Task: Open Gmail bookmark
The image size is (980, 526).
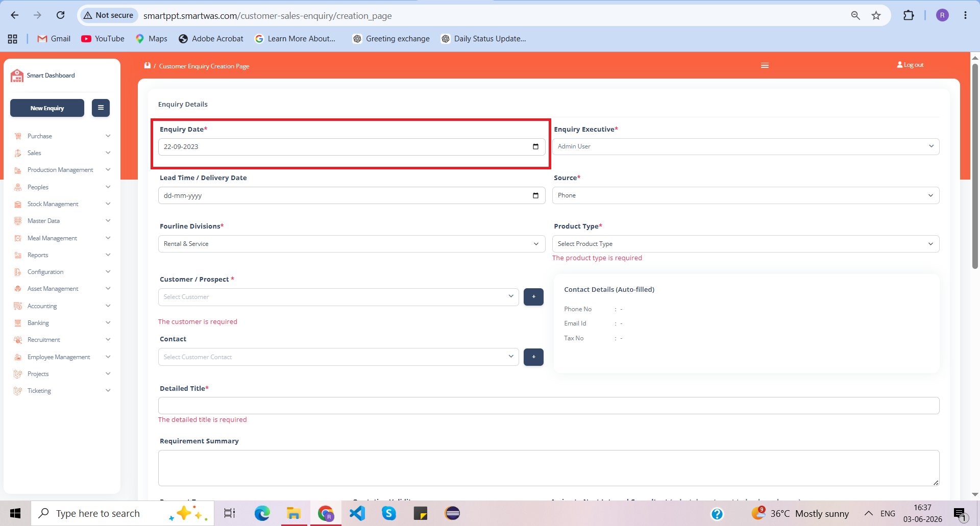Action: click(54, 39)
